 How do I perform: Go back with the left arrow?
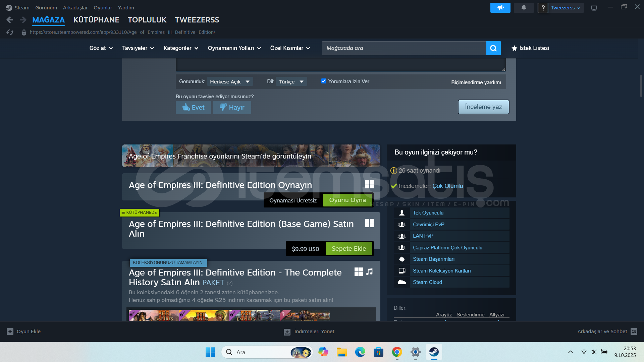coord(10,20)
